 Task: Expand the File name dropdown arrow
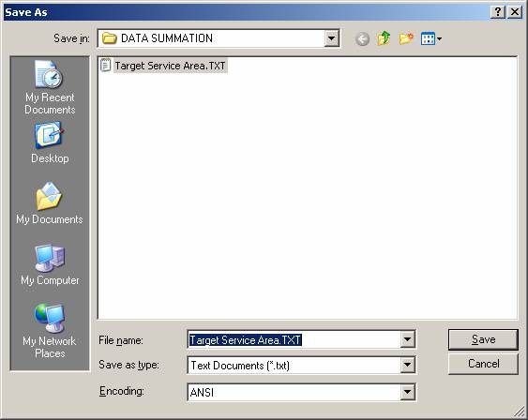[407, 339]
